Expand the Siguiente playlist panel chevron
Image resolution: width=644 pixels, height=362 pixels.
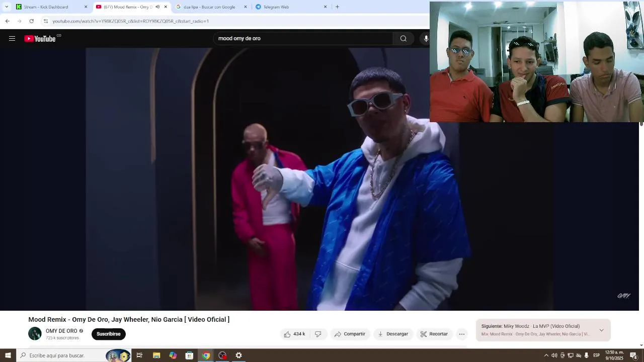point(601,330)
